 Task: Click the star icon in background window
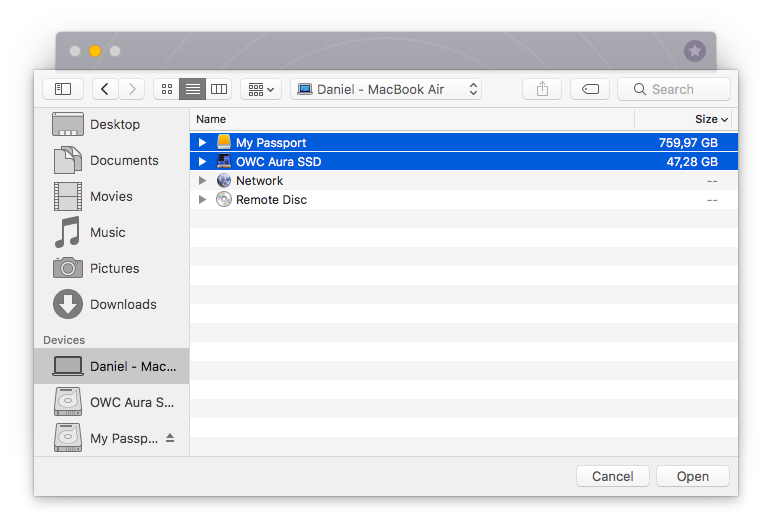point(695,51)
